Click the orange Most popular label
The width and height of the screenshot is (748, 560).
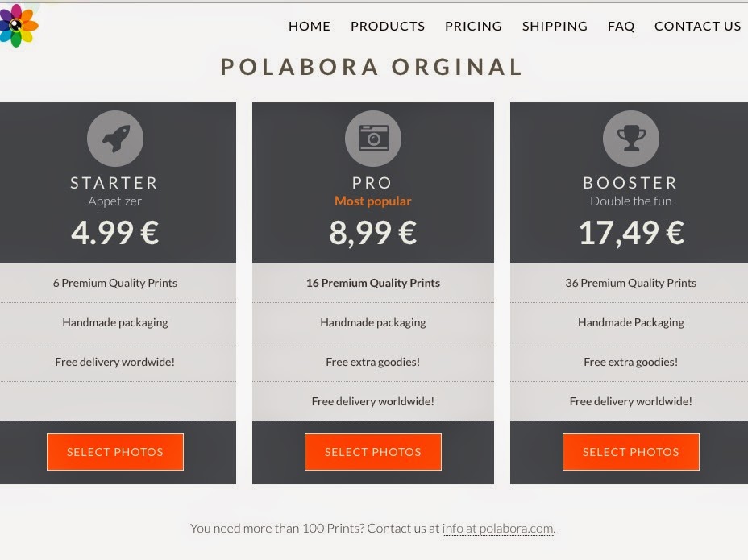tap(373, 201)
